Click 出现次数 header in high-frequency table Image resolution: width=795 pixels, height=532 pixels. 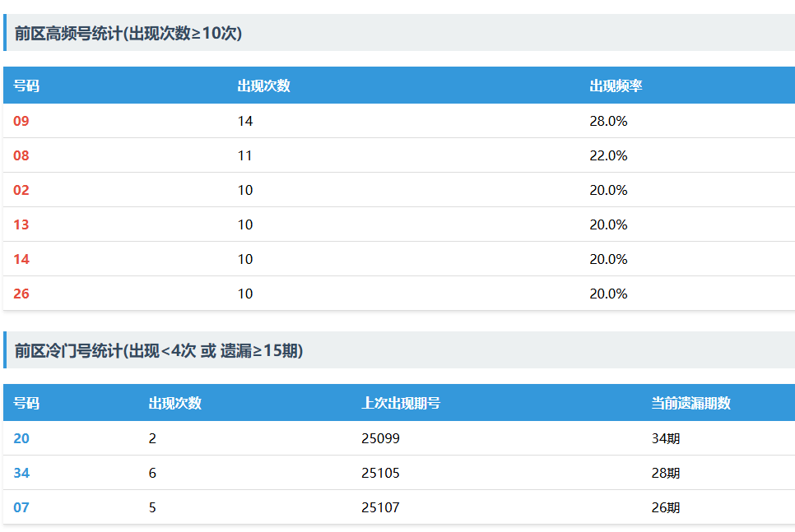coord(263,86)
